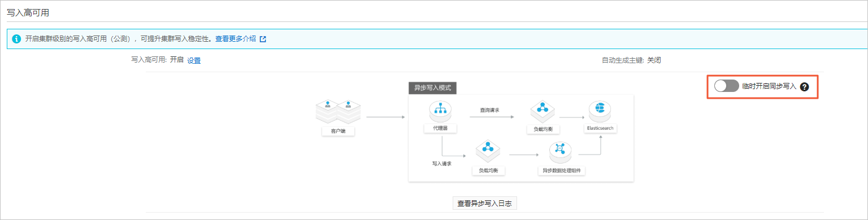Open the 查看更多介绍 link
Screen dimensions: 868x220
[236, 39]
